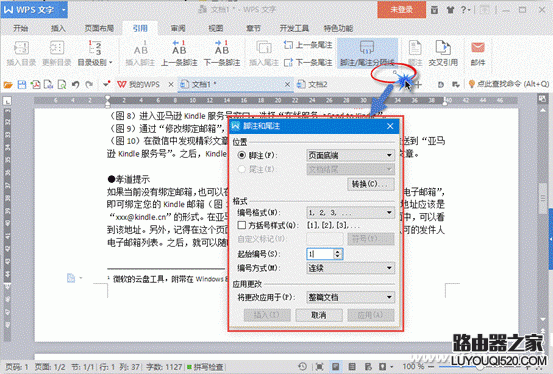Screen dimensions: 553x374
Task: Expand reading mode dropdown arrow in status bar
Action: click(x=392, y=367)
